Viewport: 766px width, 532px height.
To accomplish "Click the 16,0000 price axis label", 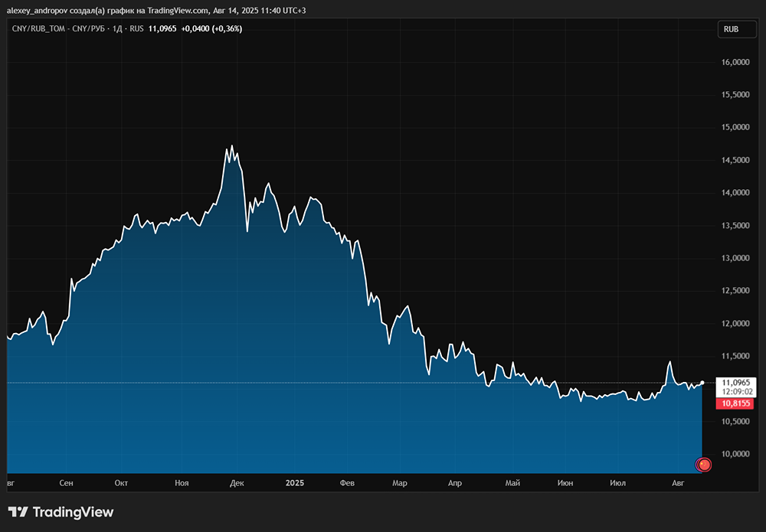I will coord(735,62).
